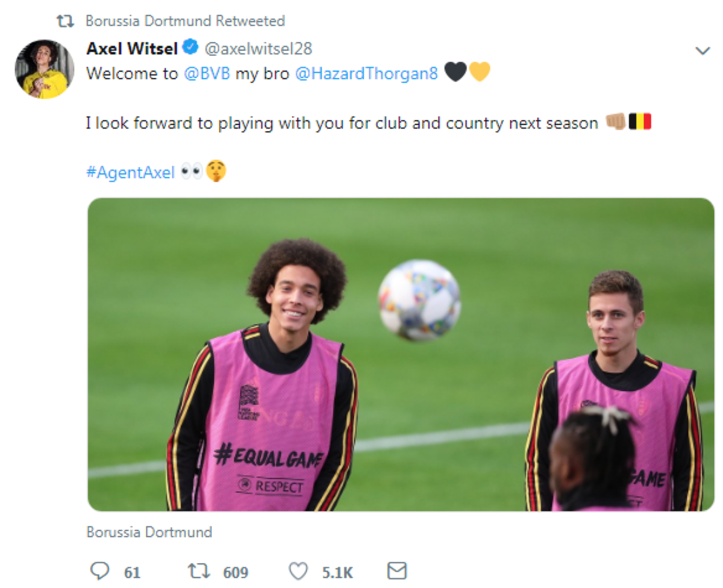Open the @HazardThorgan8 mention

click(366, 73)
